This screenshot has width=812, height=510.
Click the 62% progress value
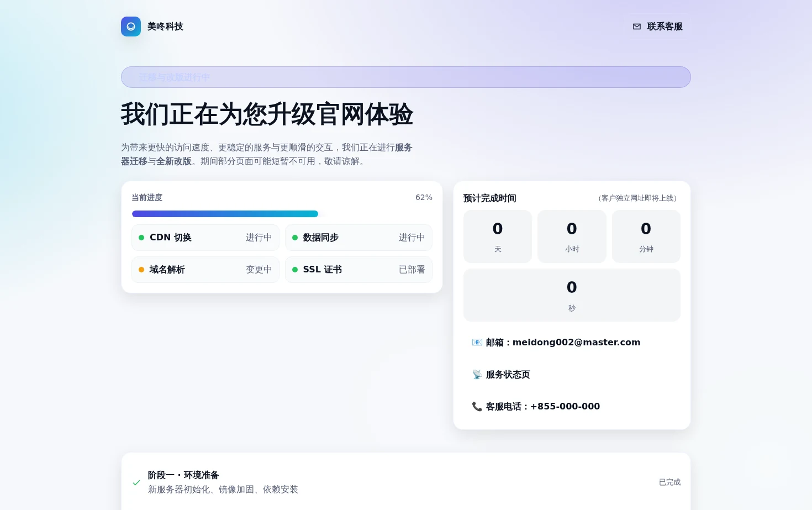tap(424, 197)
